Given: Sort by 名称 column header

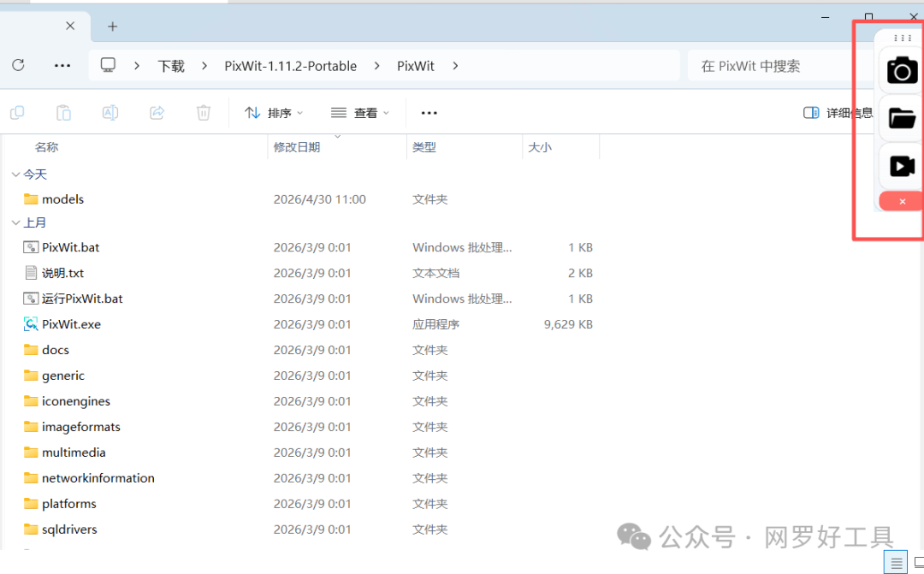Looking at the screenshot, I should pos(46,147).
